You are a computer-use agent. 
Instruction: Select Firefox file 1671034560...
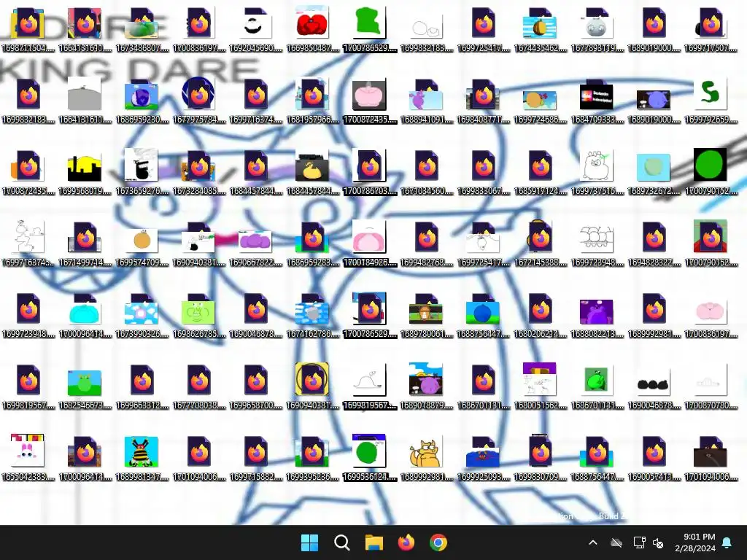coord(426,172)
